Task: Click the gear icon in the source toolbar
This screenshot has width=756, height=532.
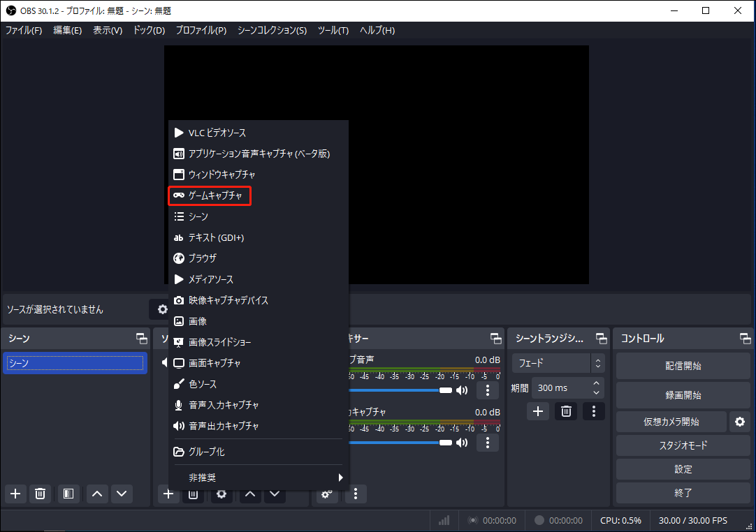Action: [x=221, y=494]
